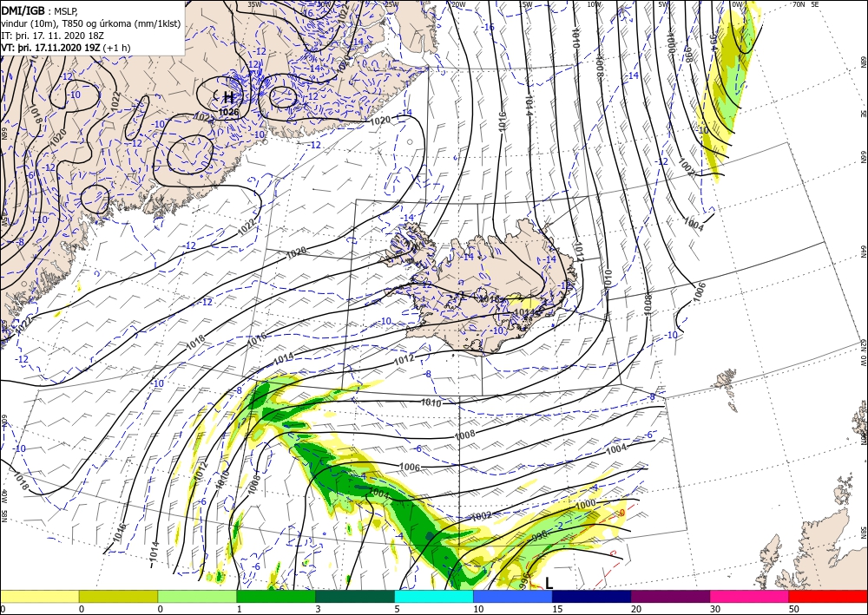Click the '10W' longitude label at top
Image resolution: width=868 pixels, height=615 pixels.
[x=595, y=4]
